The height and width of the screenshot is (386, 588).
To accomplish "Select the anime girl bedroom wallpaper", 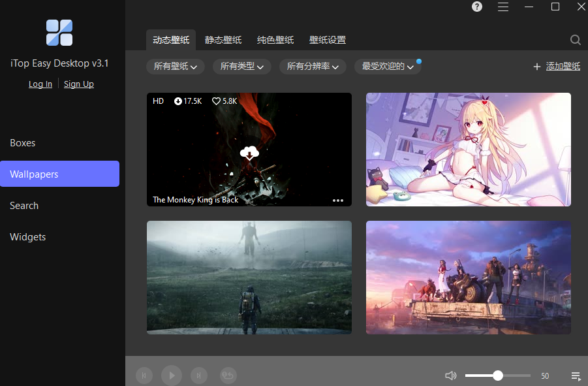I will coord(469,150).
